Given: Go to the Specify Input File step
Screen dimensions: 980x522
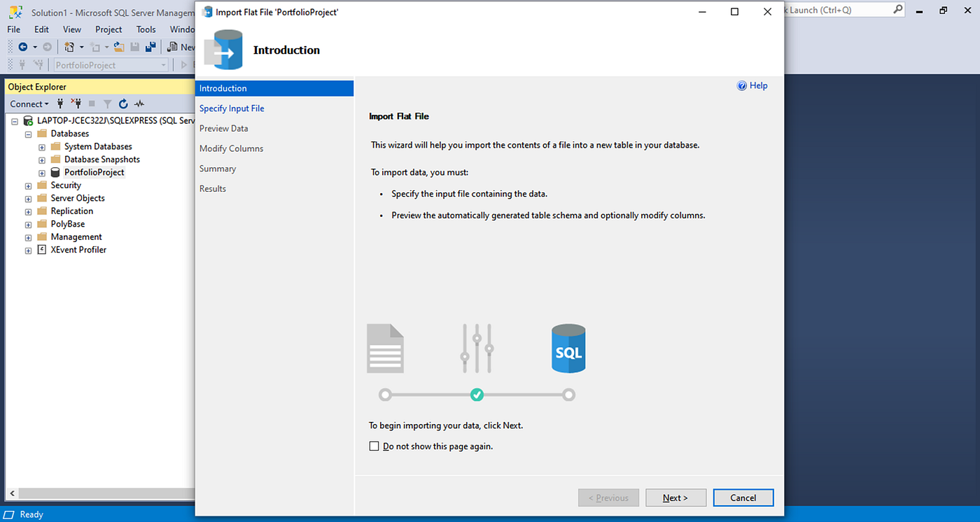Looking at the screenshot, I should (x=232, y=108).
